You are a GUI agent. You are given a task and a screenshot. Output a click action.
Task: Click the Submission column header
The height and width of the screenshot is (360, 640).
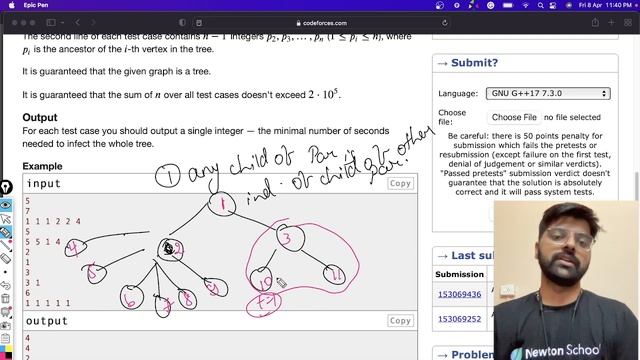(459, 274)
